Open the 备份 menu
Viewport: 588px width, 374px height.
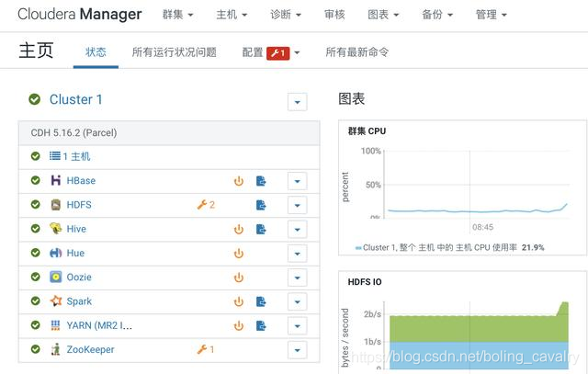[x=437, y=15]
